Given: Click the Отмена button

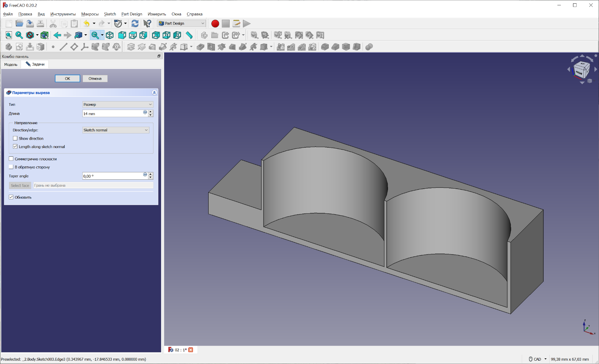Looking at the screenshot, I should click(x=95, y=79).
